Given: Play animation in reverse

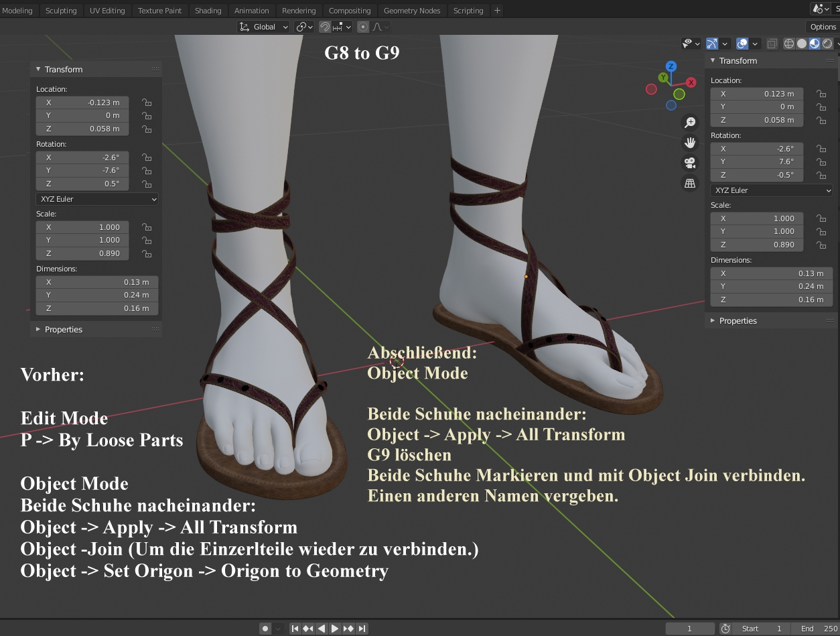Looking at the screenshot, I should tap(322, 629).
